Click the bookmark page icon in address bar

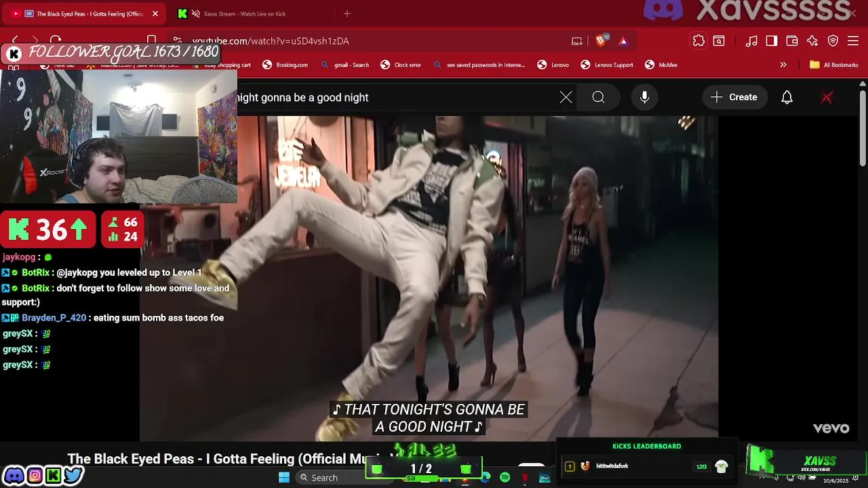pos(152,41)
